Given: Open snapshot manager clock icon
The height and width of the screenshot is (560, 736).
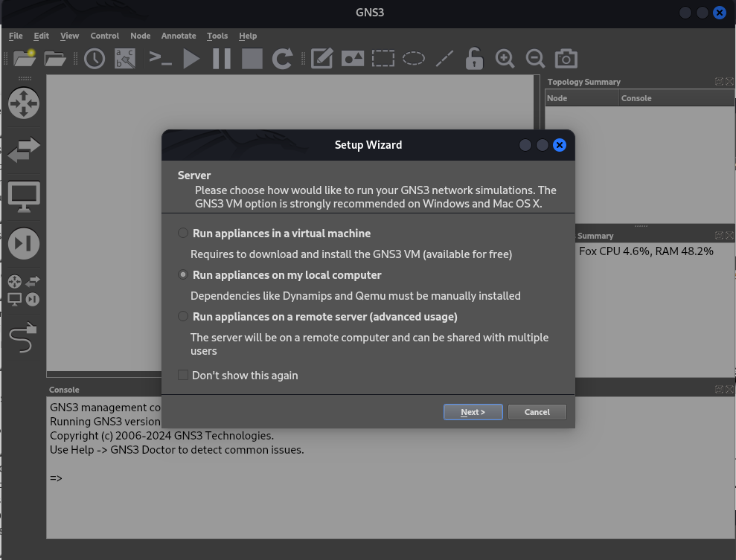Looking at the screenshot, I should (95, 59).
